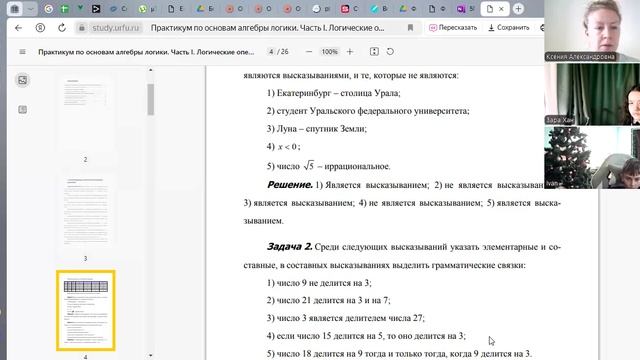640x360 pixels.
Task: Select the highlighted page 4 thumbnail
Action: 86,310
